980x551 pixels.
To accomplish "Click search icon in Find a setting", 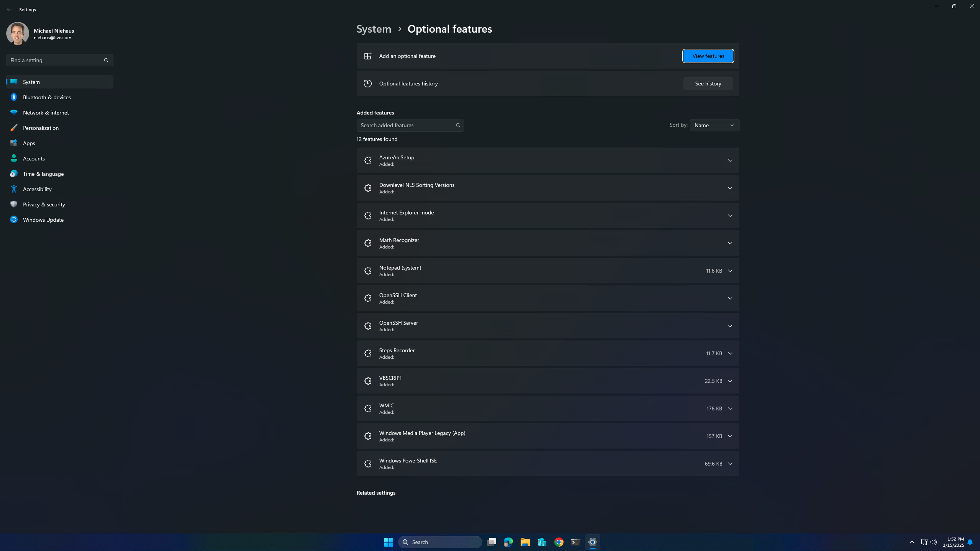I will click(x=106, y=60).
